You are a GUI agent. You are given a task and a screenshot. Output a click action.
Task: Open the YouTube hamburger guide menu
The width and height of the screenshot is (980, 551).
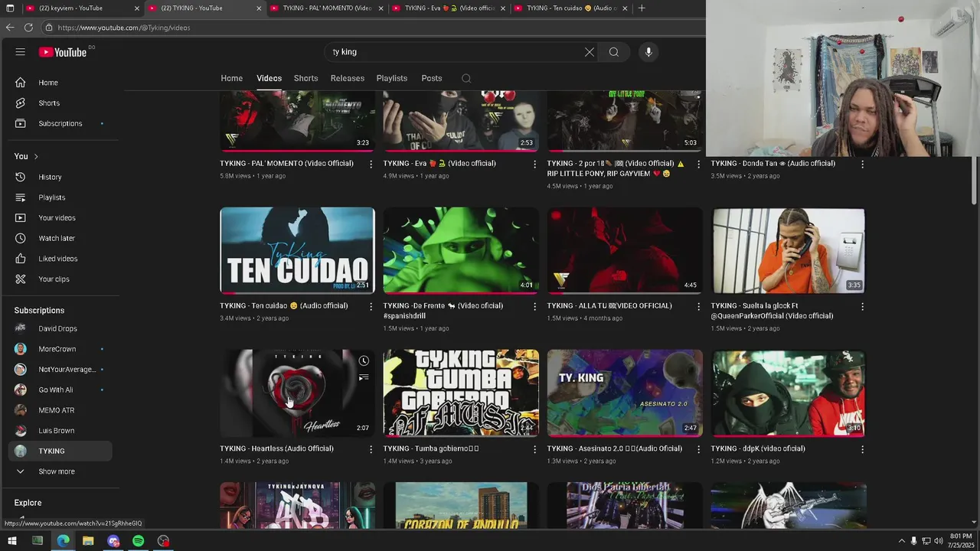click(x=21, y=52)
